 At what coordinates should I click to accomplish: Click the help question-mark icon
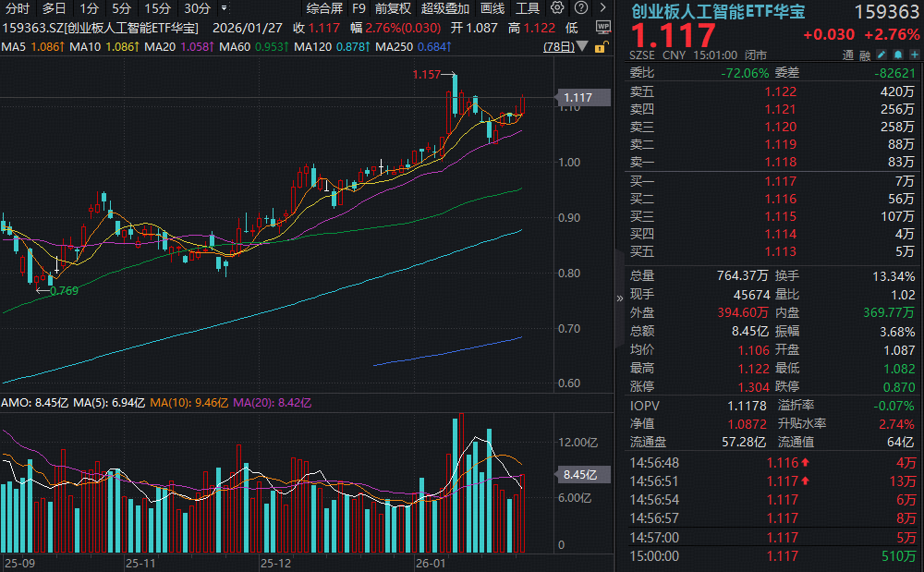580,7
